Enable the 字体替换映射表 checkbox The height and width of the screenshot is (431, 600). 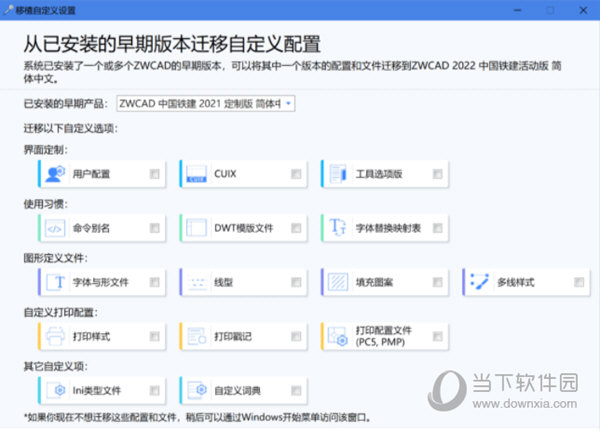pyautogui.click(x=437, y=228)
